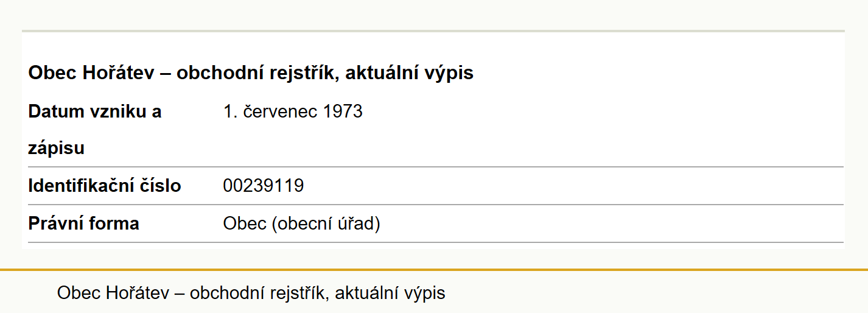This screenshot has width=868, height=313.
Task: Click the "Identifikační číslo" row label
Action: [105, 186]
